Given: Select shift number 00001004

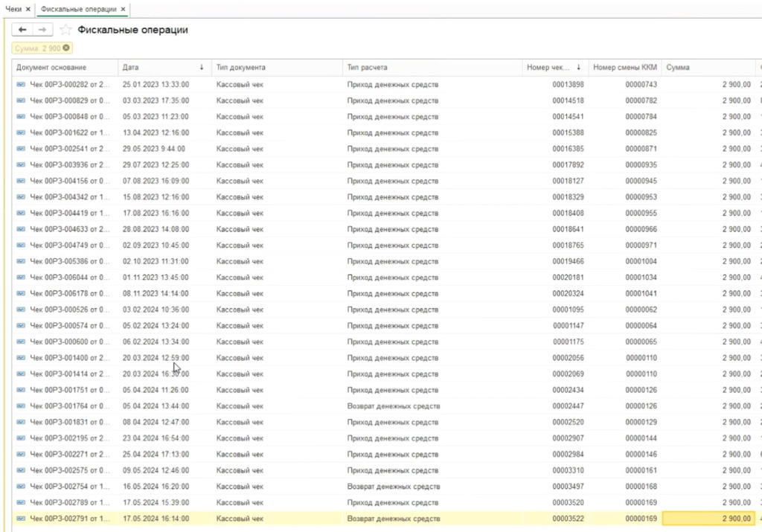Looking at the screenshot, I should tap(641, 261).
